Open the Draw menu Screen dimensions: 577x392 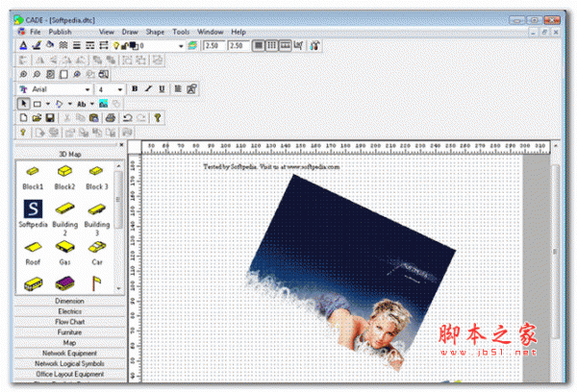click(130, 32)
